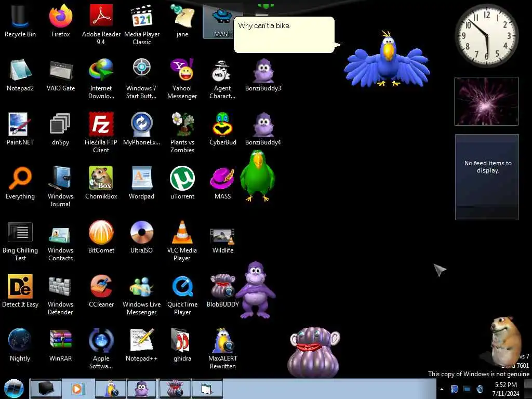Open Windows Journal shortcut
The width and height of the screenshot is (532, 399).
(60, 187)
